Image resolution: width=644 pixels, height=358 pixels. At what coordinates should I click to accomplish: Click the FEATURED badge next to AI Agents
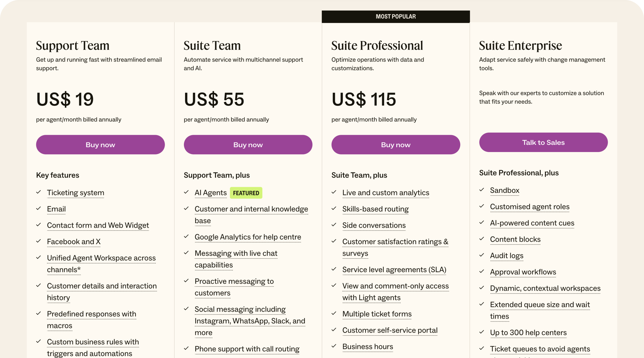coord(246,193)
